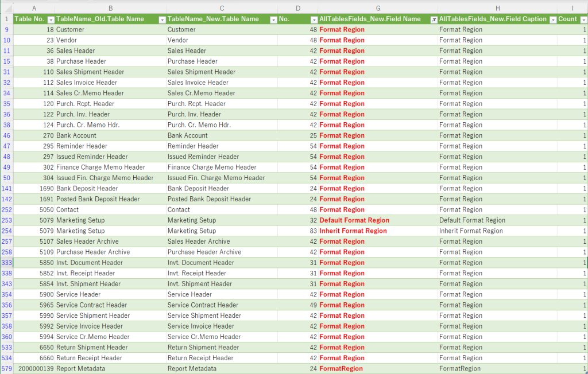This screenshot has width=588, height=374.
Task: Click 'Reminder Header' in column B
Action: point(111,146)
